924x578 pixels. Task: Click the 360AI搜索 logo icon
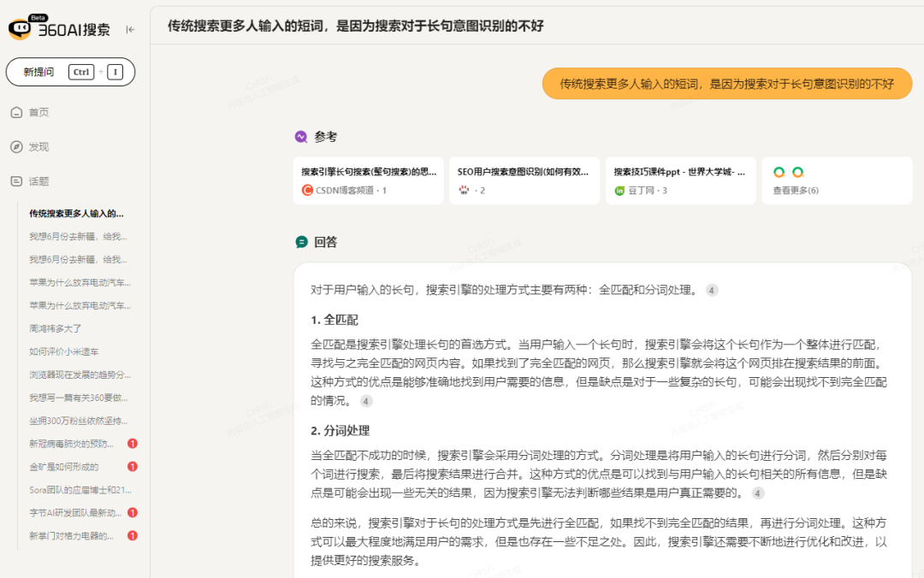click(x=21, y=29)
